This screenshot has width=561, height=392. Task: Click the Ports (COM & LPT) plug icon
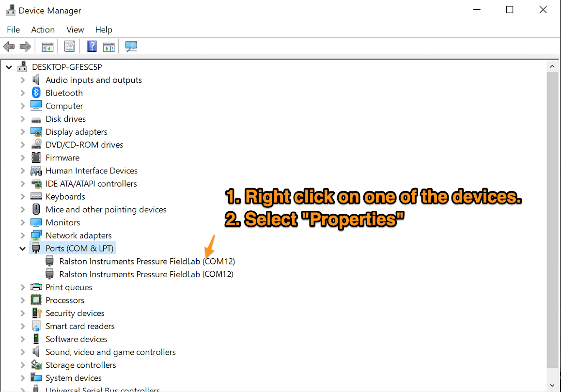pos(36,248)
